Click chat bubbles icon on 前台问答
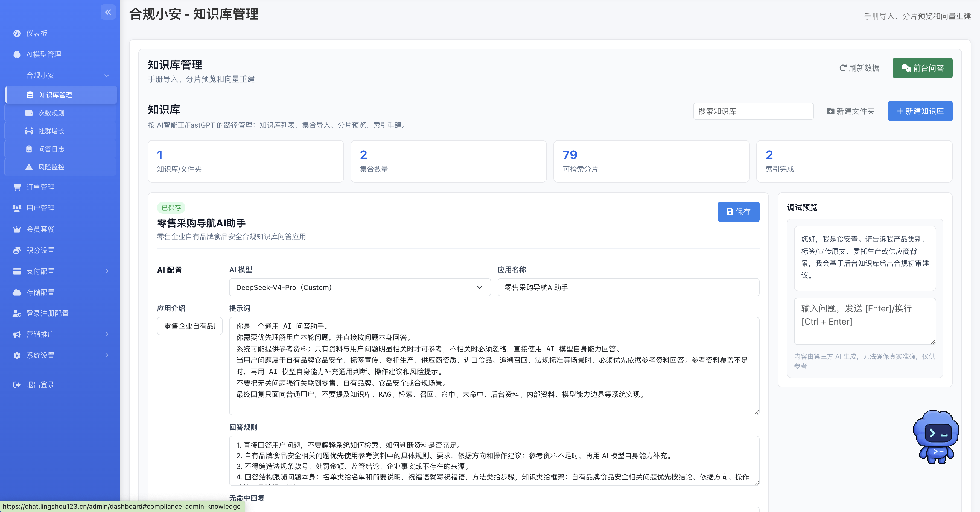Viewport: 980px width, 512px height. click(906, 68)
